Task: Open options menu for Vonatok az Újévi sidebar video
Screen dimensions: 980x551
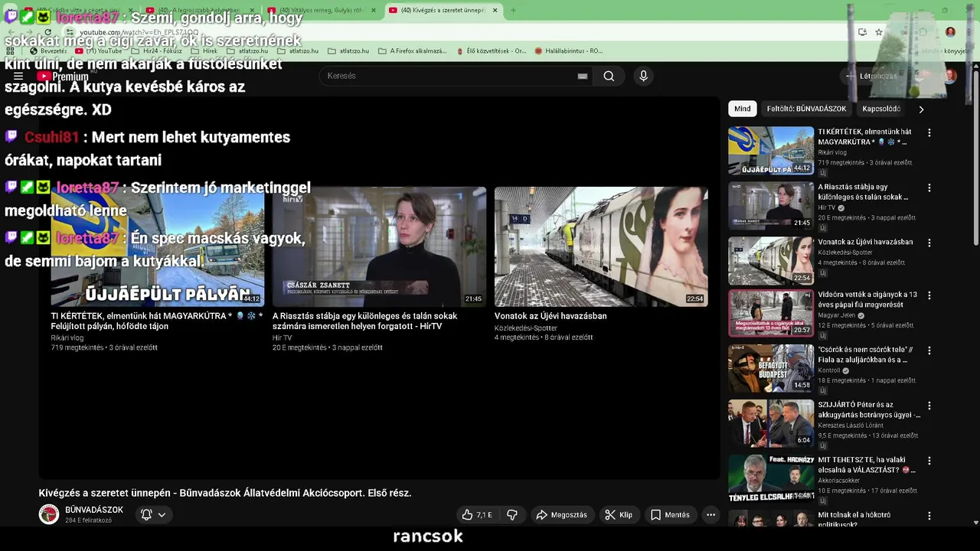Action: click(929, 243)
